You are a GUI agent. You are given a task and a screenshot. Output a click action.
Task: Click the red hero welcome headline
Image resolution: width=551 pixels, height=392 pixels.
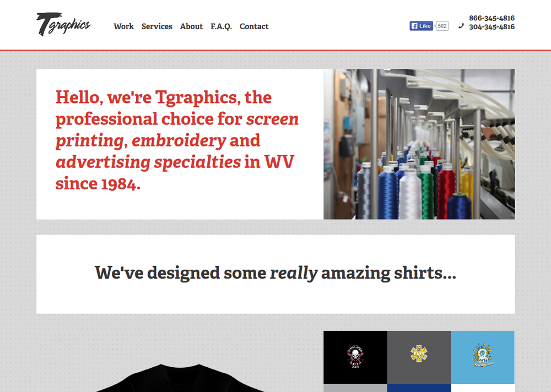click(x=177, y=140)
